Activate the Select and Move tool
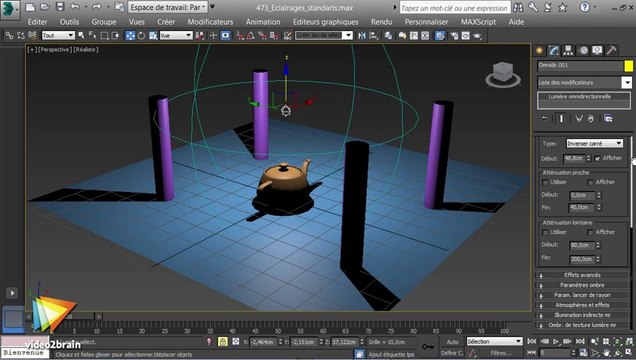 coord(130,36)
